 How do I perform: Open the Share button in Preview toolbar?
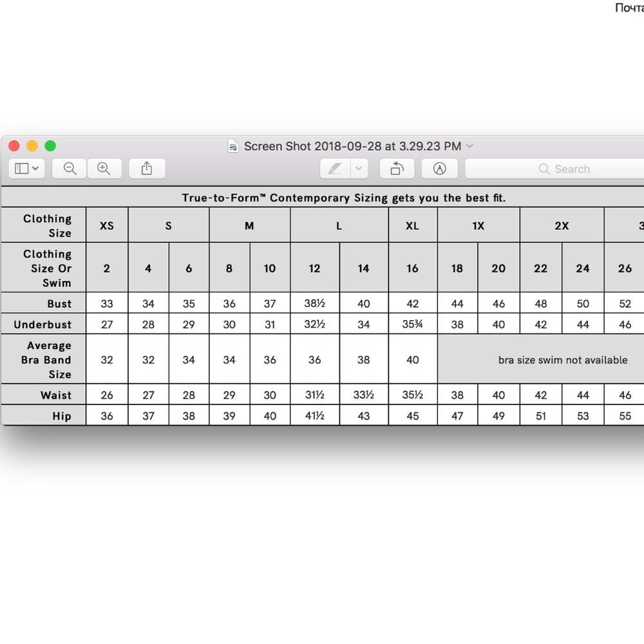[x=147, y=168]
